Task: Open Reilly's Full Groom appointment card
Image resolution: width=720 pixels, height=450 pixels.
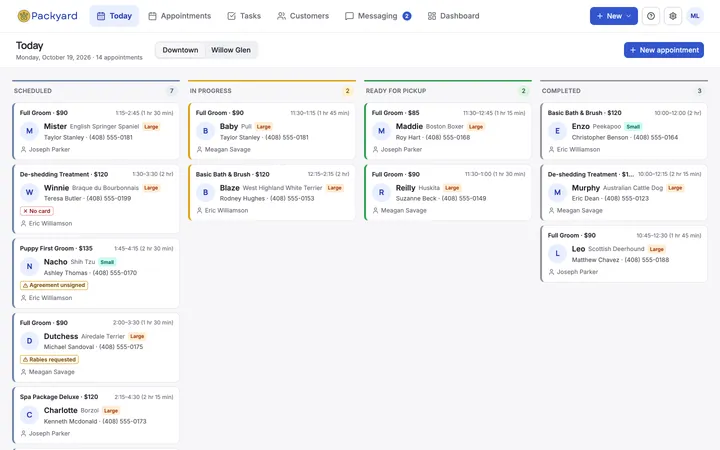Action: coord(448,192)
